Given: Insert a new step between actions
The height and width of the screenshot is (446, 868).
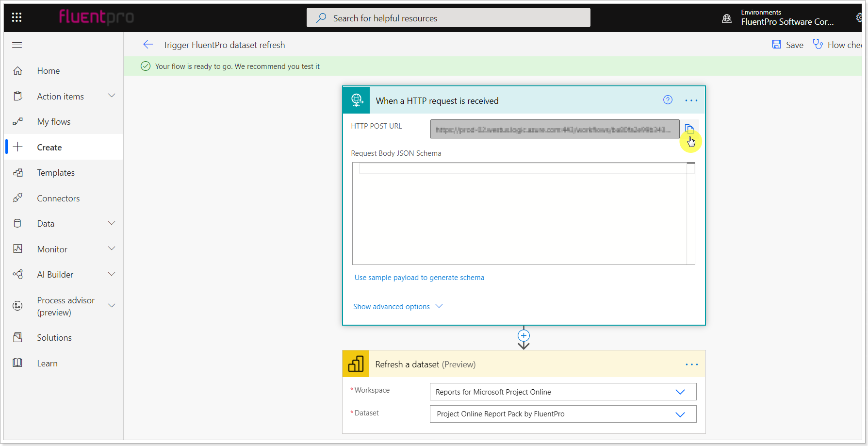Looking at the screenshot, I should [x=524, y=336].
